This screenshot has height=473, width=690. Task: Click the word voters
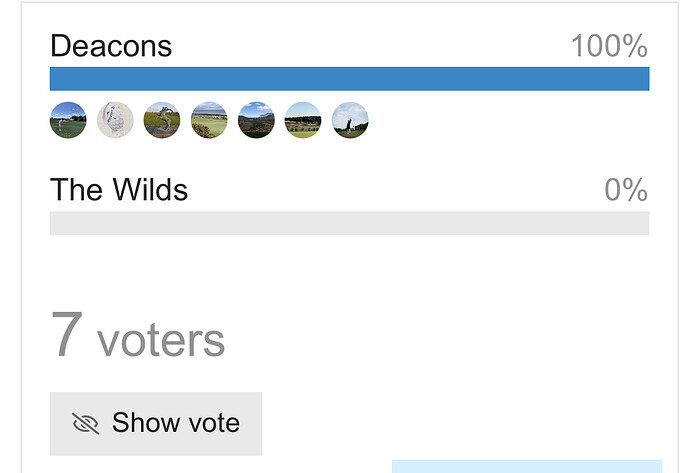[161, 340]
